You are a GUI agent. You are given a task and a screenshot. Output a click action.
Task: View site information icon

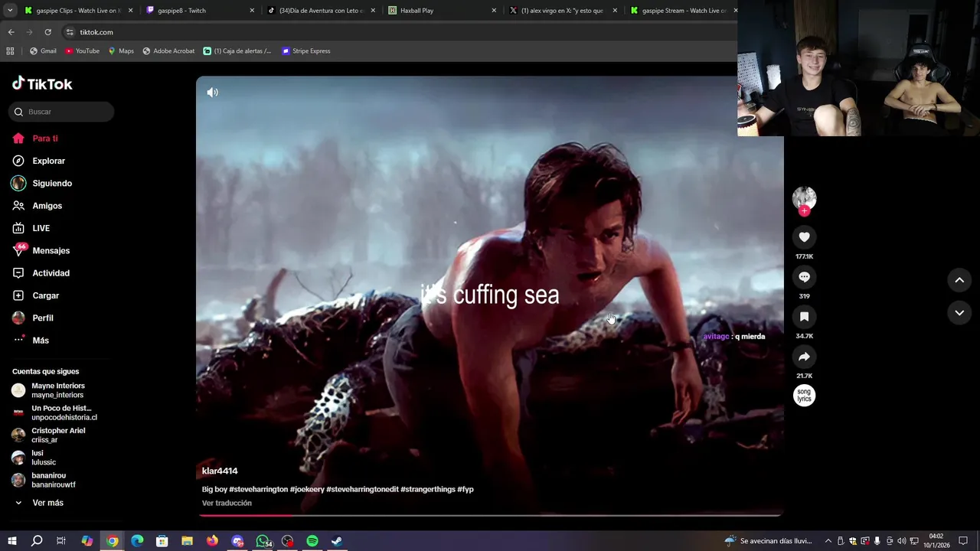70,32
